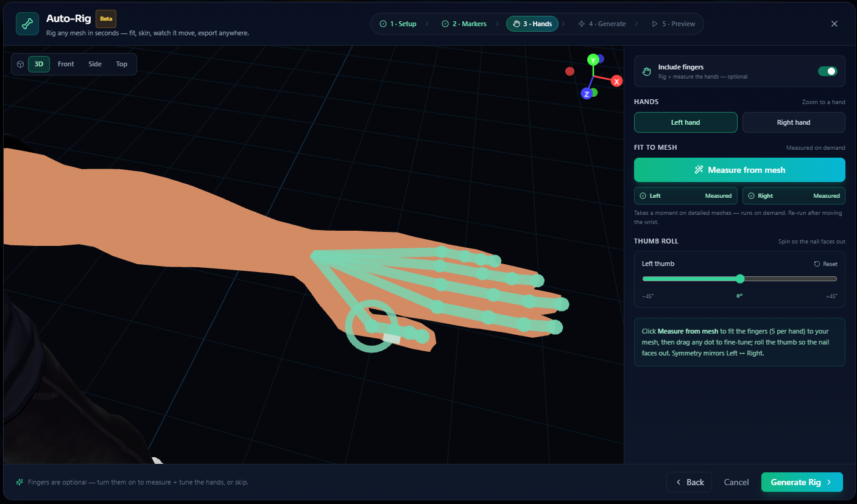Switch viewport to Side view
This screenshot has width=857, height=504.
(95, 64)
